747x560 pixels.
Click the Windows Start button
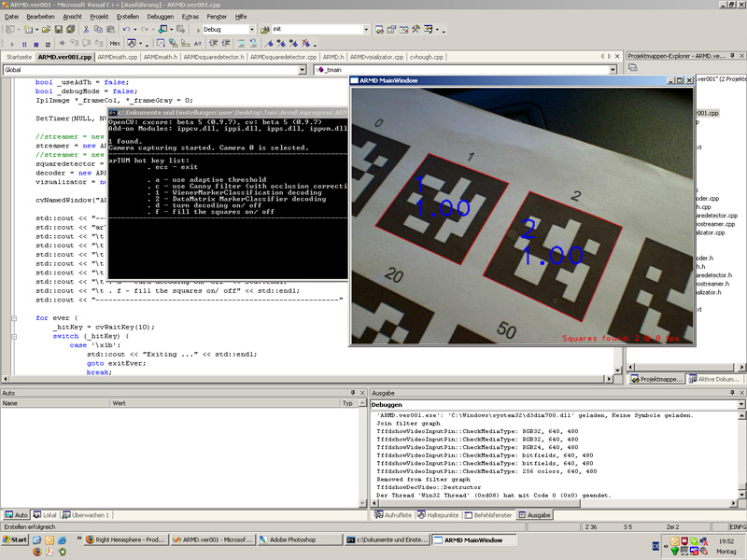pos(15,540)
